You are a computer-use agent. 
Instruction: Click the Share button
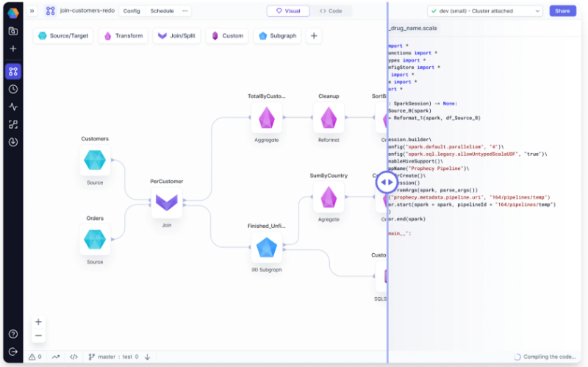coord(562,11)
